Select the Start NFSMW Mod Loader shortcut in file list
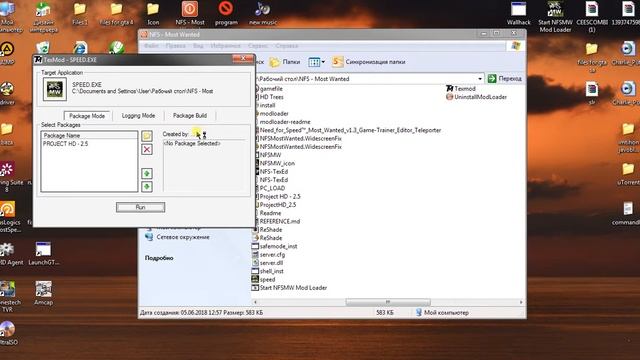Screen dimensions: 640x360 click(289, 288)
